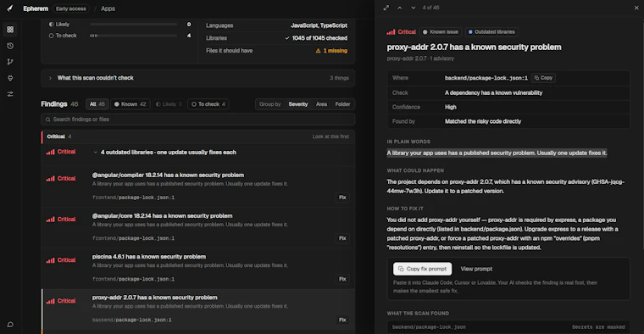The image size is (644, 334).
Task: Group findings by Folder
Action: click(342, 104)
